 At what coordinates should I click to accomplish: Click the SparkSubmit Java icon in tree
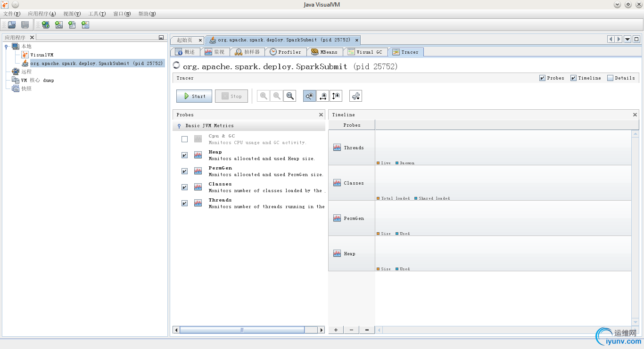pos(25,63)
